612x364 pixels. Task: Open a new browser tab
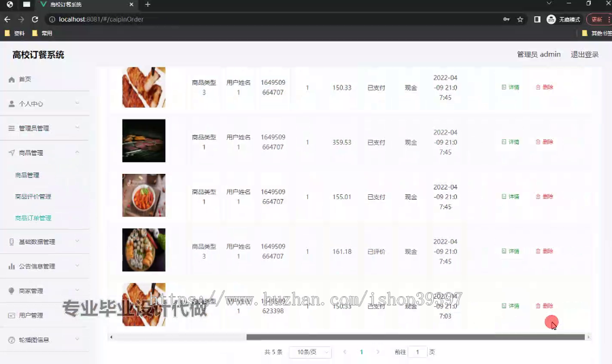(x=148, y=4)
